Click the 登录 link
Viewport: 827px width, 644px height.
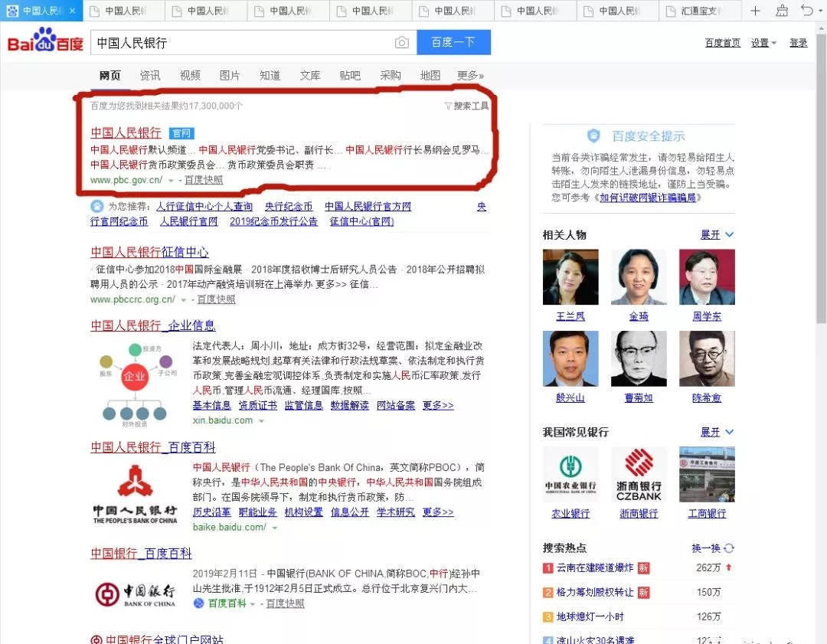click(798, 43)
